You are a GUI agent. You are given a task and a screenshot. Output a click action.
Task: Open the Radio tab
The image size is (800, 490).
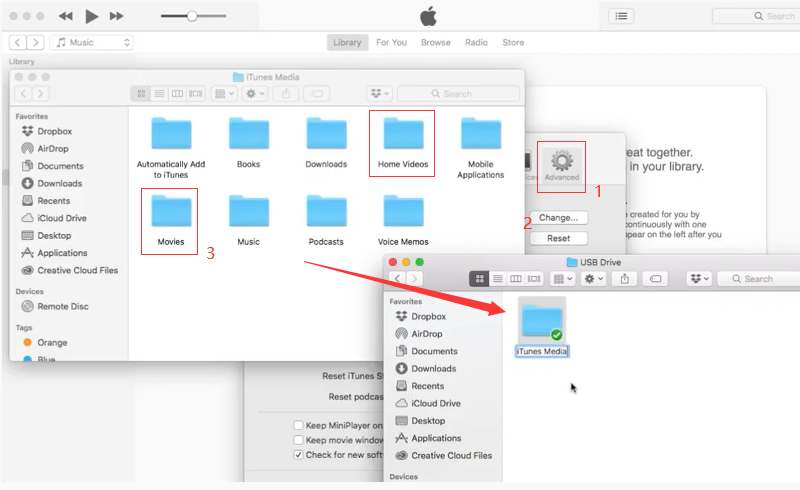coord(476,42)
